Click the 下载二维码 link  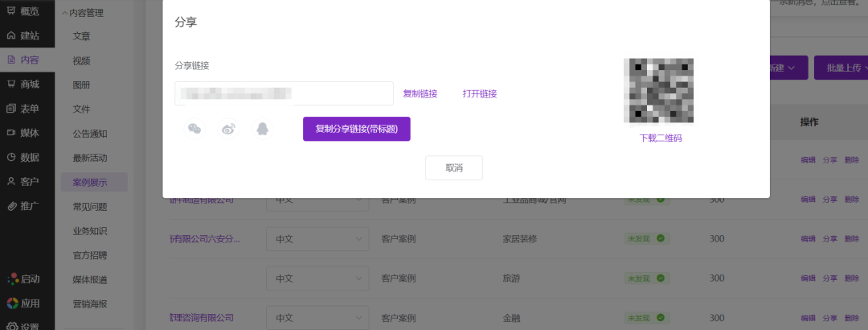tap(661, 138)
